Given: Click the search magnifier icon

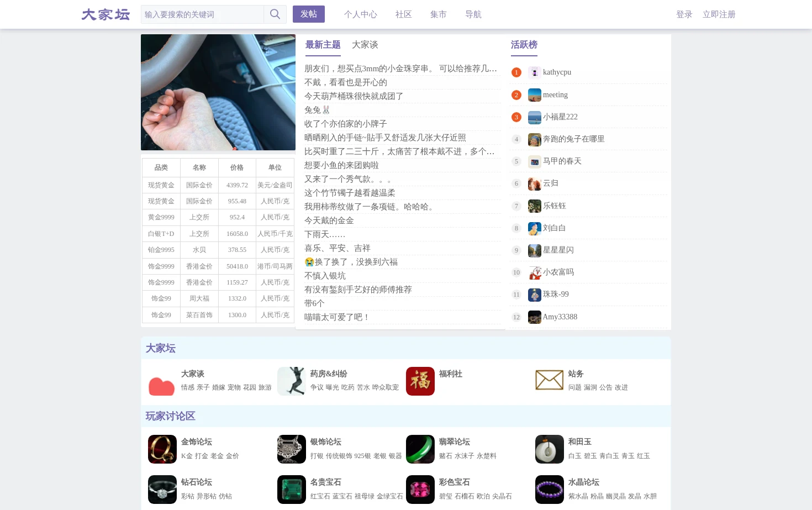Looking at the screenshot, I should 275,14.
